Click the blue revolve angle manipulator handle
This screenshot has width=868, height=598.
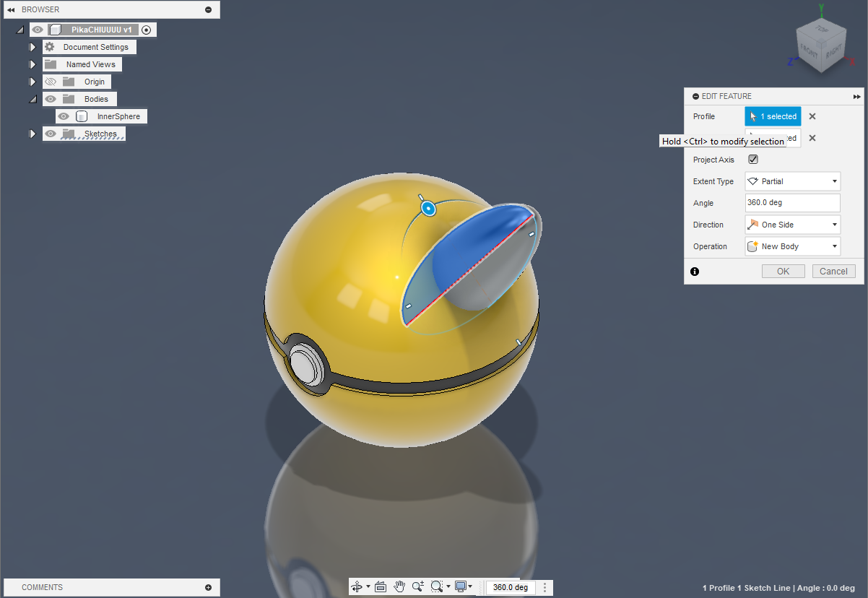coord(428,209)
